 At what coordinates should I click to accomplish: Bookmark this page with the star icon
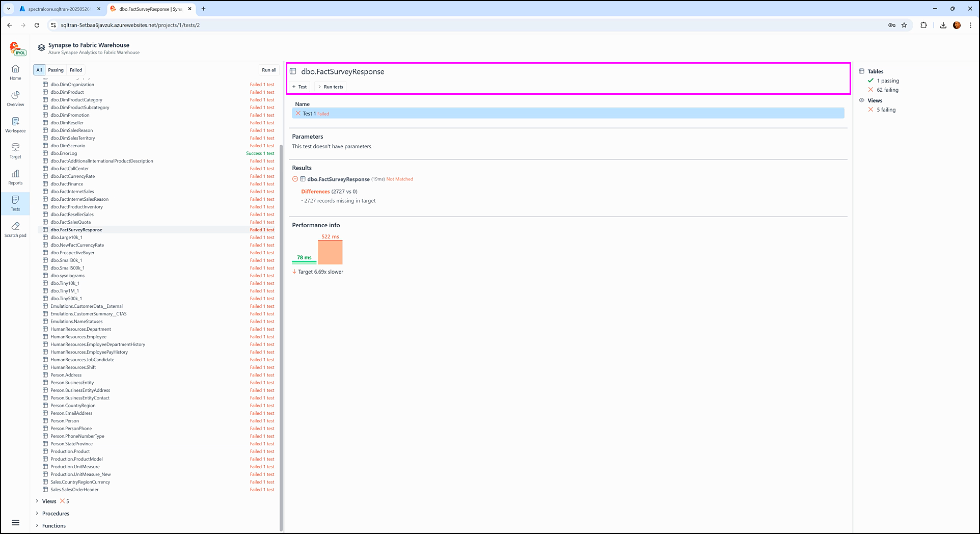point(904,25)
